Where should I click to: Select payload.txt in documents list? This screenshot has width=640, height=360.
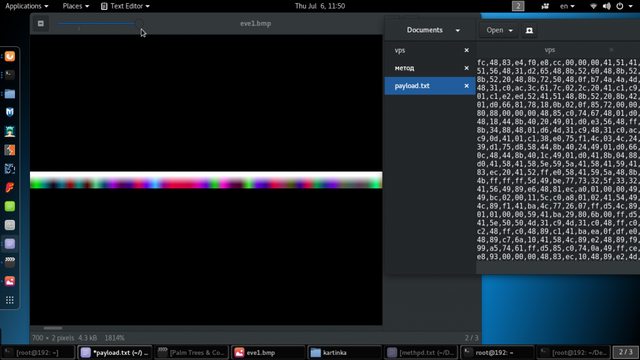(430, 86)
